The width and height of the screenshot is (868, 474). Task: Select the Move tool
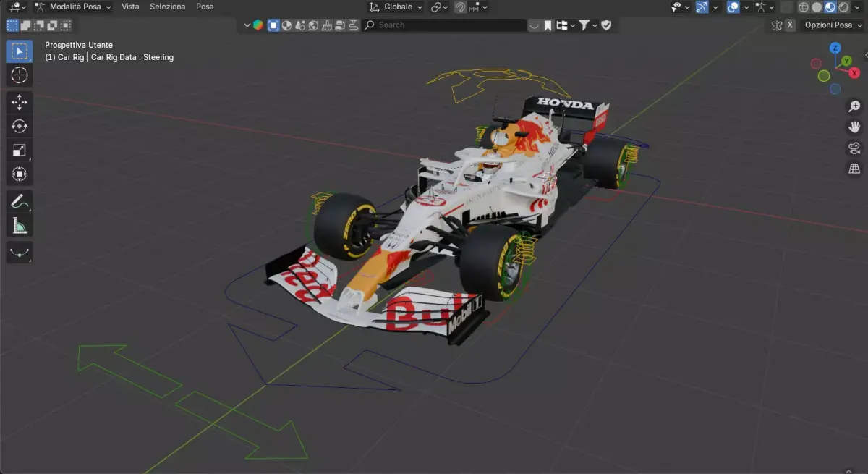click(x=20, y=102)
